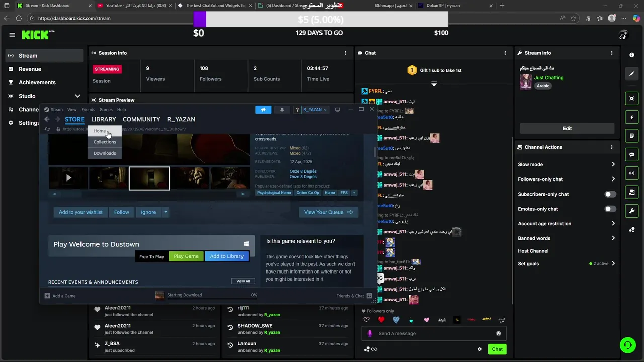Click the pink heart emote
The height and width of the screenshot is (362, 644).
point(427,320)
